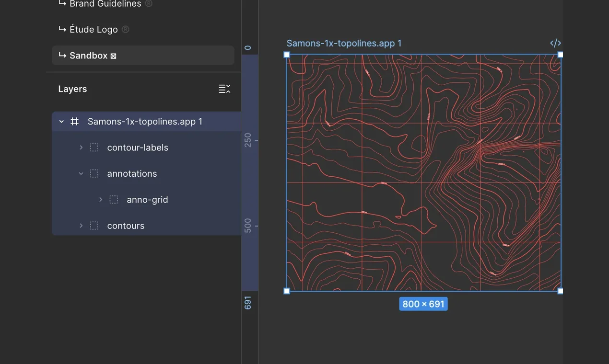Click the group icon beside annotations
Viewport: 609px width, 364px height.
click(94, 173)
